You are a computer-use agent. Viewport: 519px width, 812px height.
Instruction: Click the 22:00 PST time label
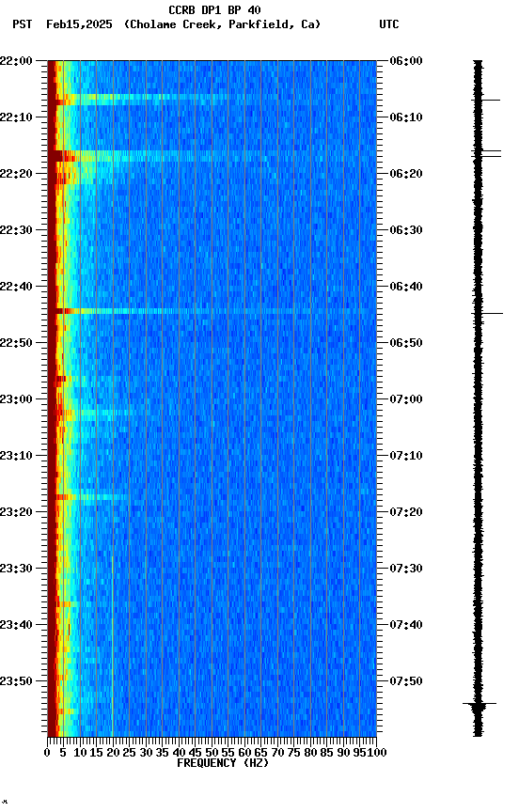[x=16, y=61]
